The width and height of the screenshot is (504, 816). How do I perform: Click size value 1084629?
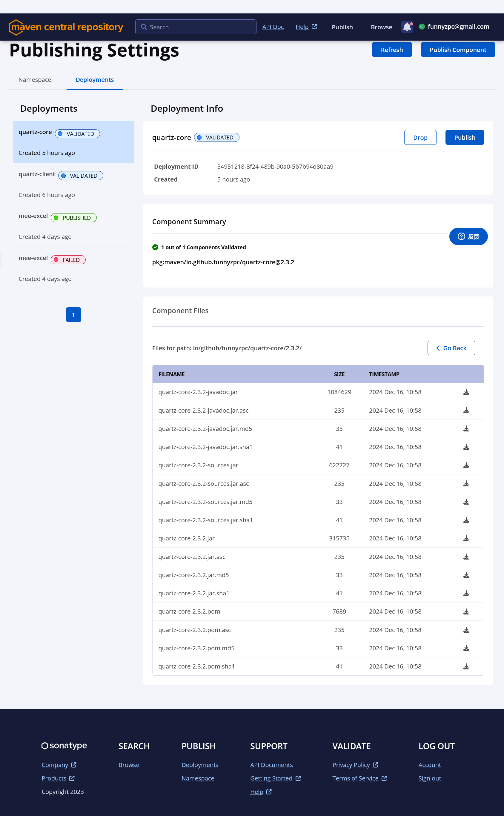pos(339,392)
